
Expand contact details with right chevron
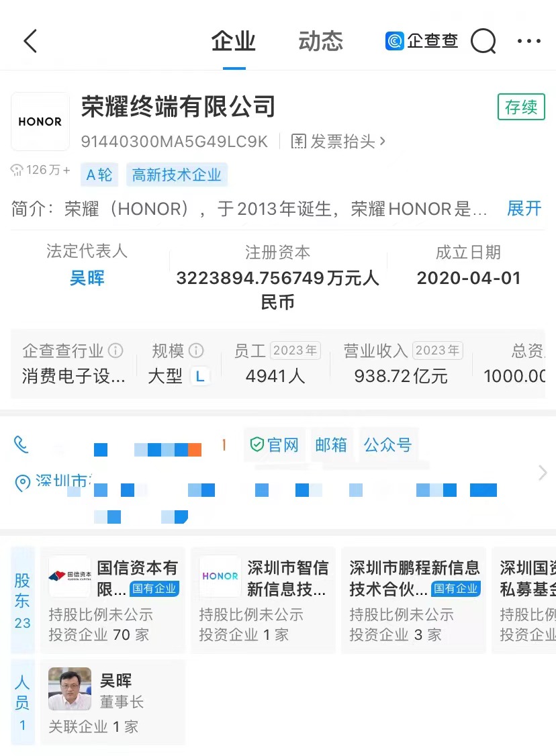543,473
